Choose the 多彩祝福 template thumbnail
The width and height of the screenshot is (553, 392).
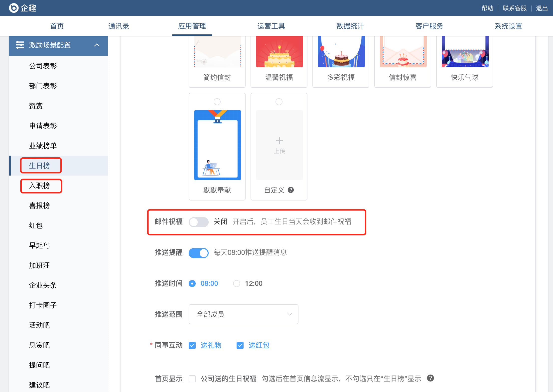coord(341,52)
